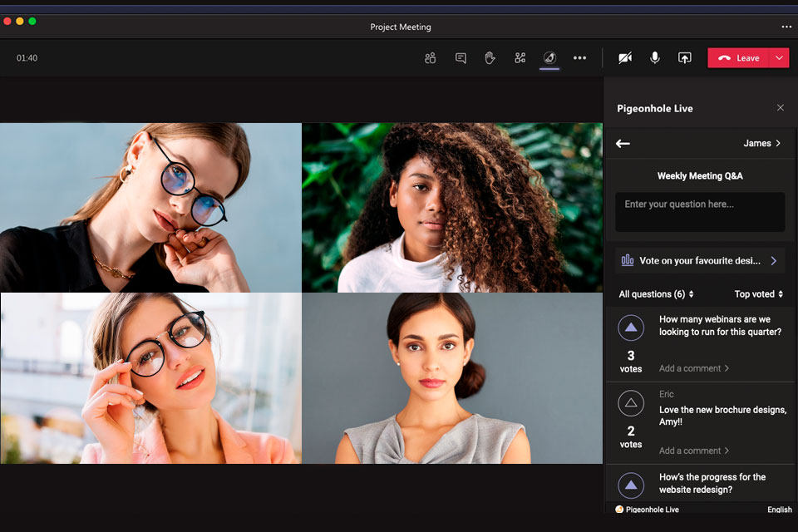Open the meeting chat icon

461,58
